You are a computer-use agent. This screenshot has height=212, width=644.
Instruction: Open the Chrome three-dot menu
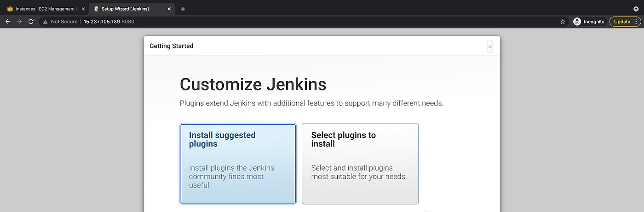pos(636,22)
